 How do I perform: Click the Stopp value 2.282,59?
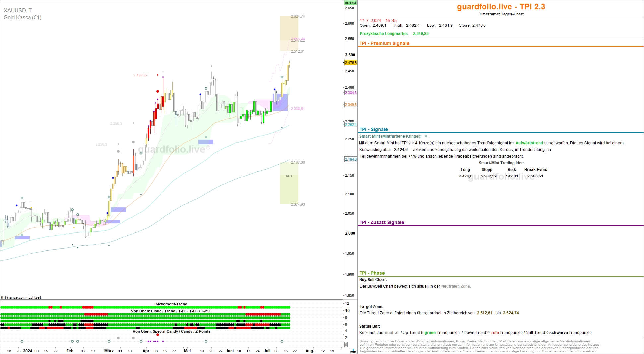click(488, 176)
